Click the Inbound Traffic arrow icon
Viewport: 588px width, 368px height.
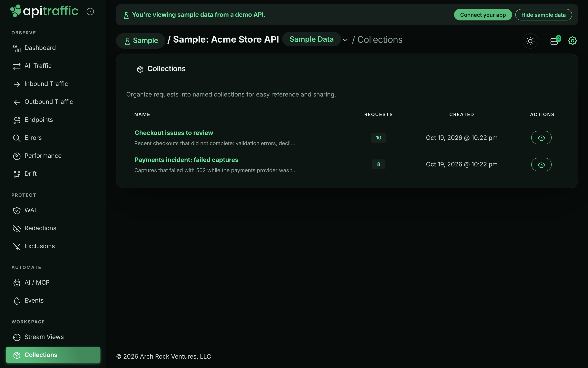click(17, 84)
